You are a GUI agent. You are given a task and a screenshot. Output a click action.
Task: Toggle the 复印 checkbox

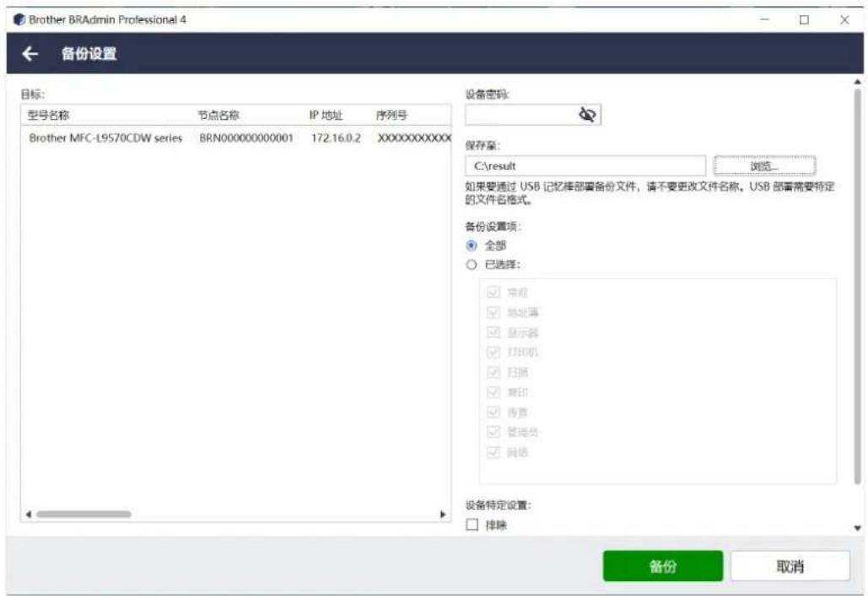(493, 393)
